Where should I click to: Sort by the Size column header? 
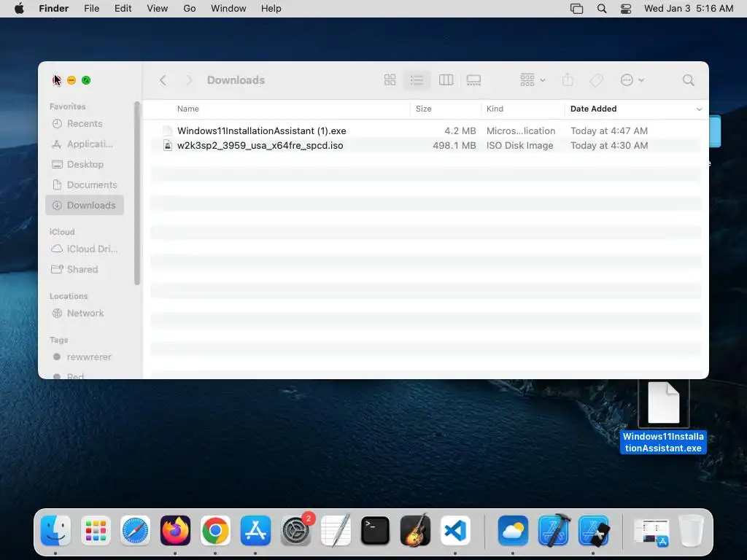pos(424,109)
